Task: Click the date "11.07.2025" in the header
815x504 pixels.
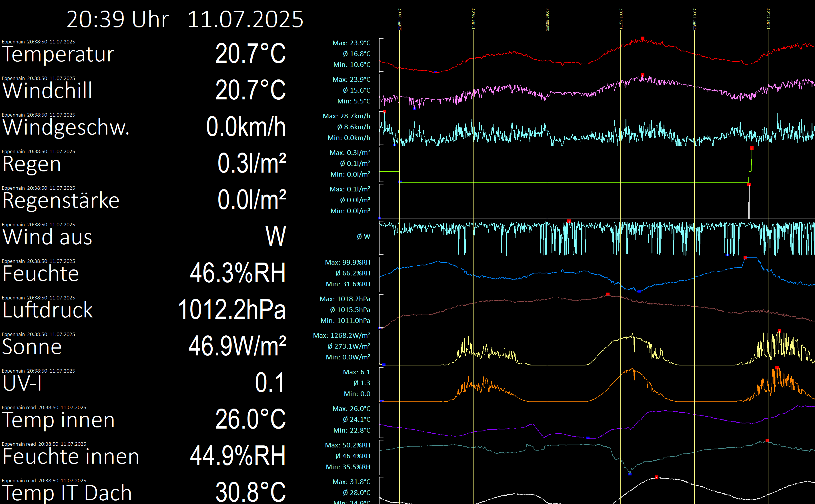Action: click(245, 19)
